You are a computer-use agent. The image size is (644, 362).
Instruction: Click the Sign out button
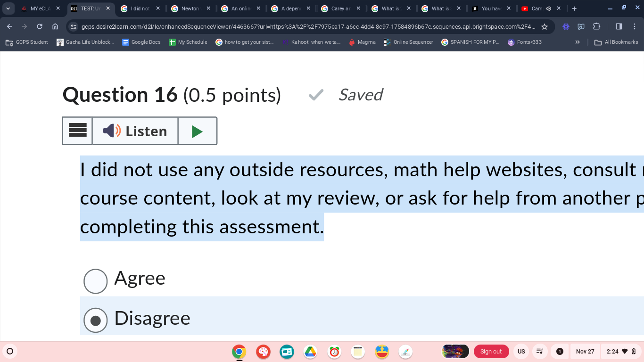[x=491, y=352]
